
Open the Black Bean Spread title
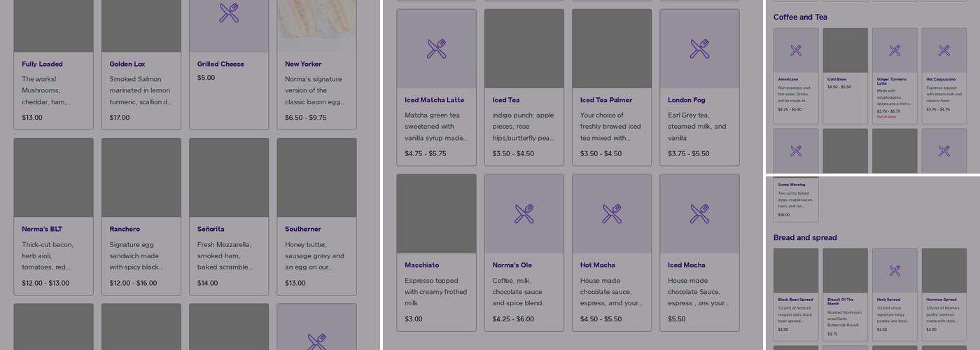click(x=796, y=300)
